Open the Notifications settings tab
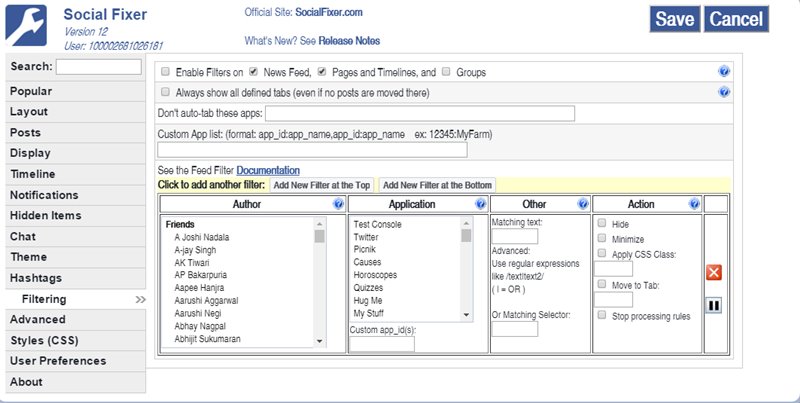 pyautogui.click(x=75, y=195)
